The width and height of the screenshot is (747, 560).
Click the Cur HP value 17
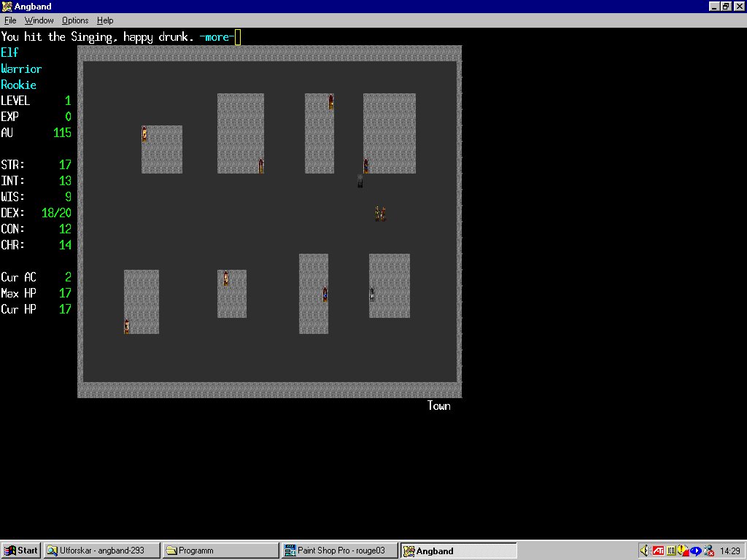pyautogui.click(x=65, y=309)
